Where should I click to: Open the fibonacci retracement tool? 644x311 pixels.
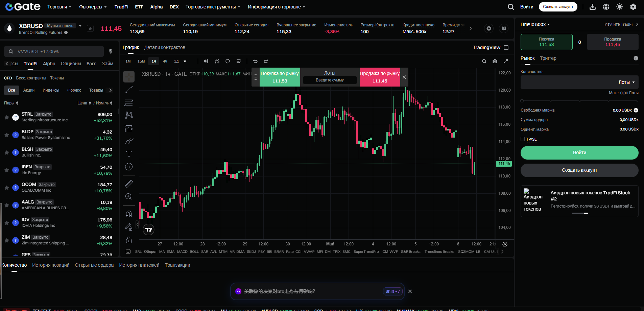[x=129, y=102]
